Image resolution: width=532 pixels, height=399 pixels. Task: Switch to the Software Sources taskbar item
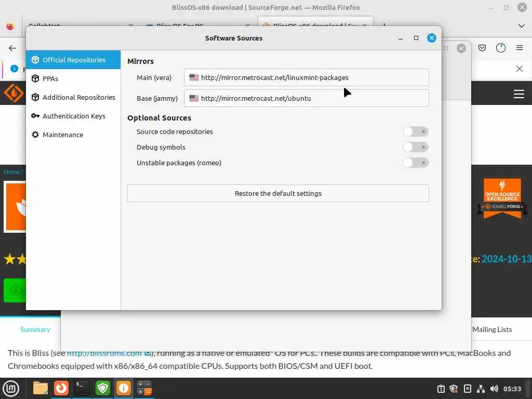pos(124,388)
